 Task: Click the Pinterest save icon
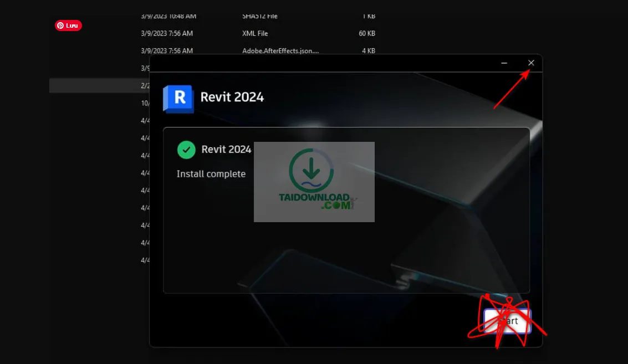(x=68, y=25)
